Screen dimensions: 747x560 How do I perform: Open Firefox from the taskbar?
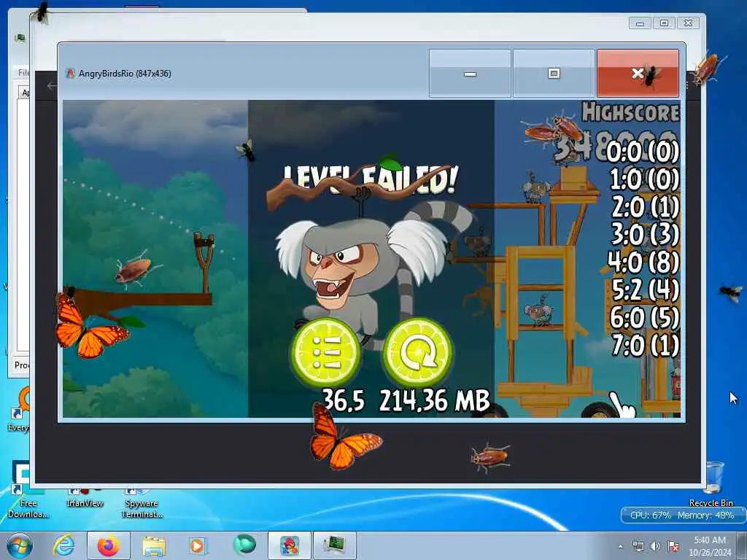[108, 545]
